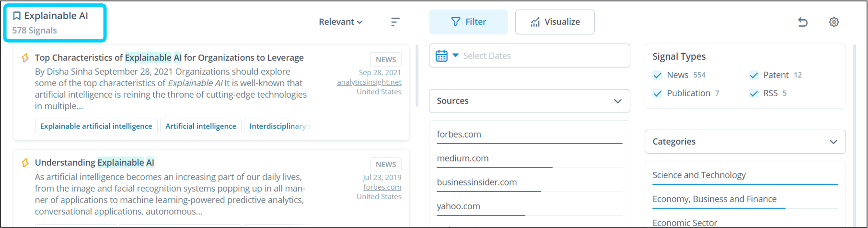Click the Filter tab button
The image size is (868, 228).
coord(468,22)
